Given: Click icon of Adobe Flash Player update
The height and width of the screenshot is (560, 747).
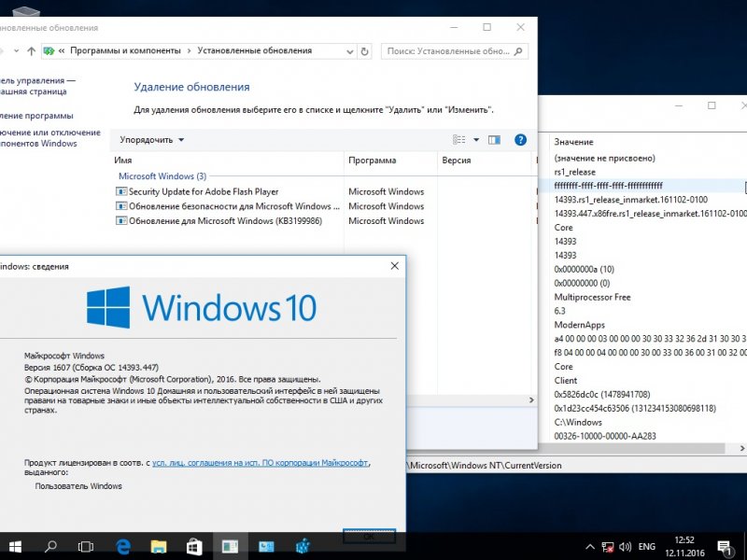Looking at the screenshot, I should click(x=121, y=191).
